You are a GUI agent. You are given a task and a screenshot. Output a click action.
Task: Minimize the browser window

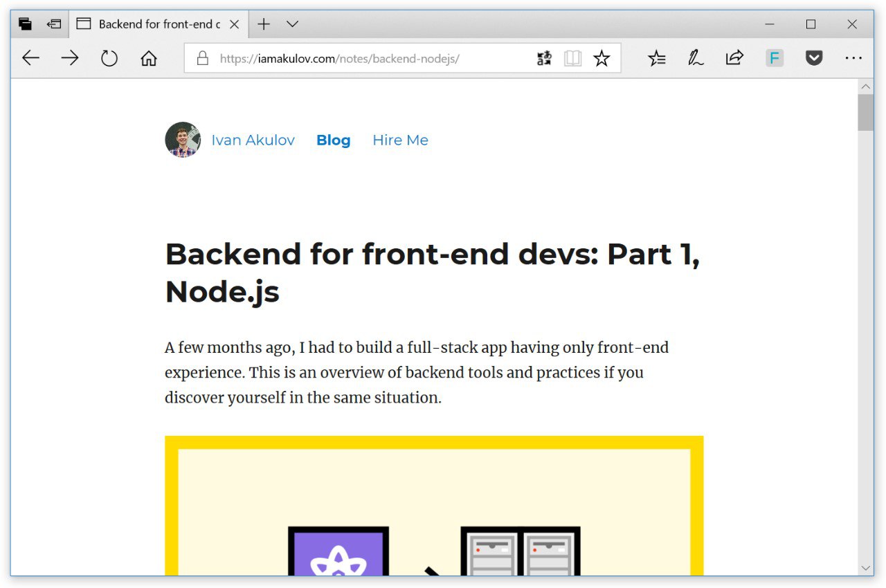[770, 24]
